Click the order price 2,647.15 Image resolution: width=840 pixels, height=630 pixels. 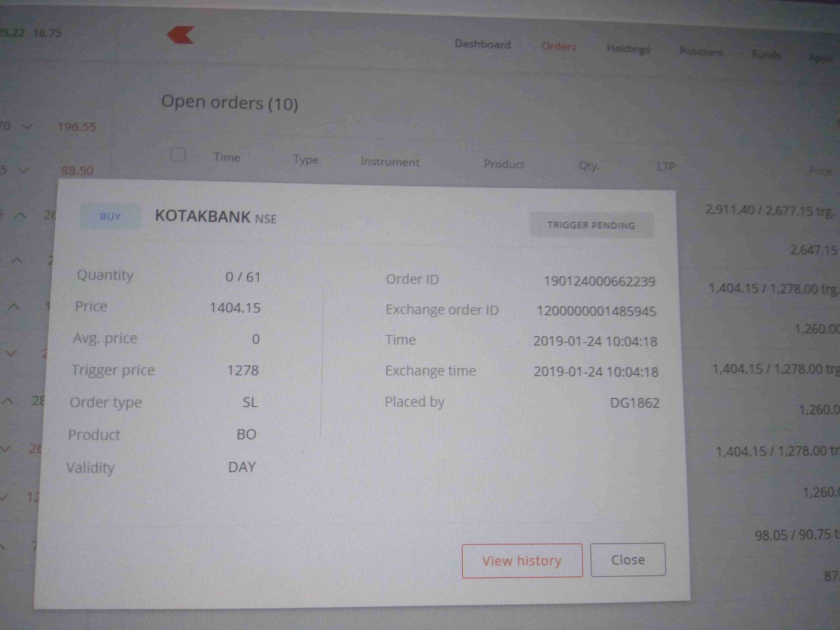tap(813, 250)
